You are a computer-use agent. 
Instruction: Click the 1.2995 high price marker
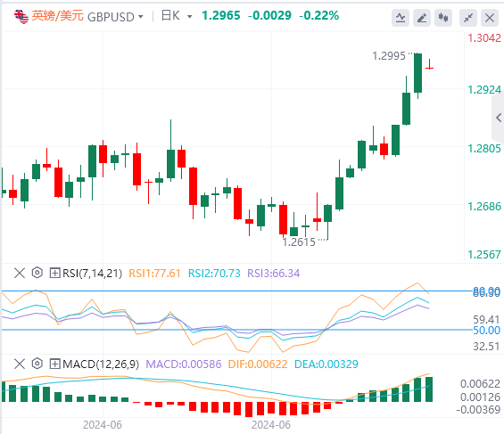(389, 56)
